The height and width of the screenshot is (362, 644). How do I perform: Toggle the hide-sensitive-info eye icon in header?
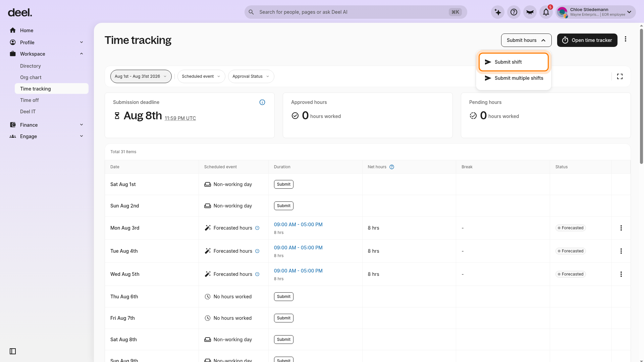coord(530,12)
